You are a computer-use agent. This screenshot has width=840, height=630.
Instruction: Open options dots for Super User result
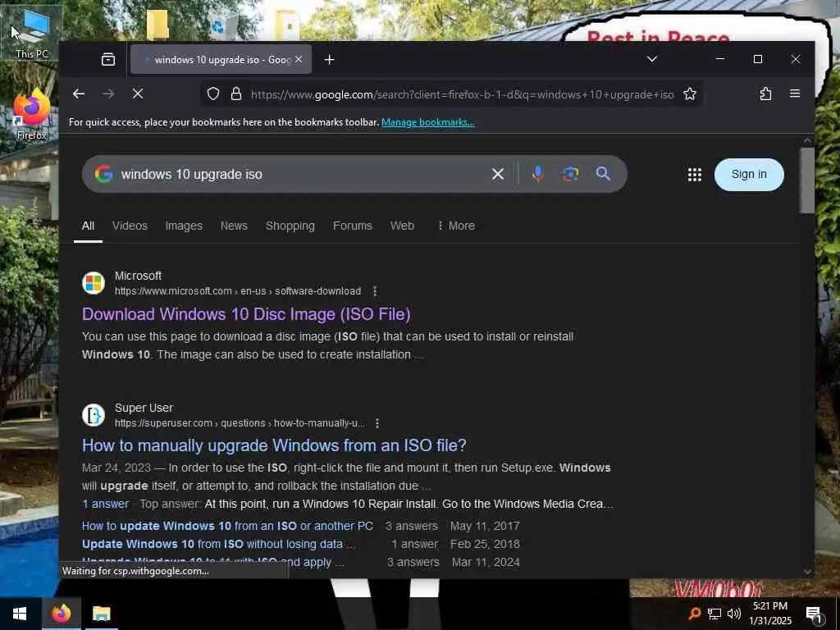pyautogui.click(x=377, y=423)
